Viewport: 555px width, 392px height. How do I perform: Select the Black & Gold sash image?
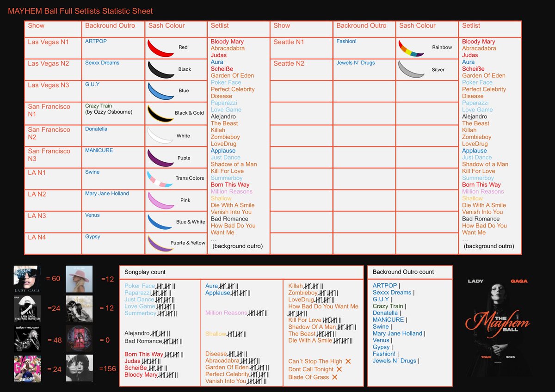pyautogui.click(x=160, y=113)
